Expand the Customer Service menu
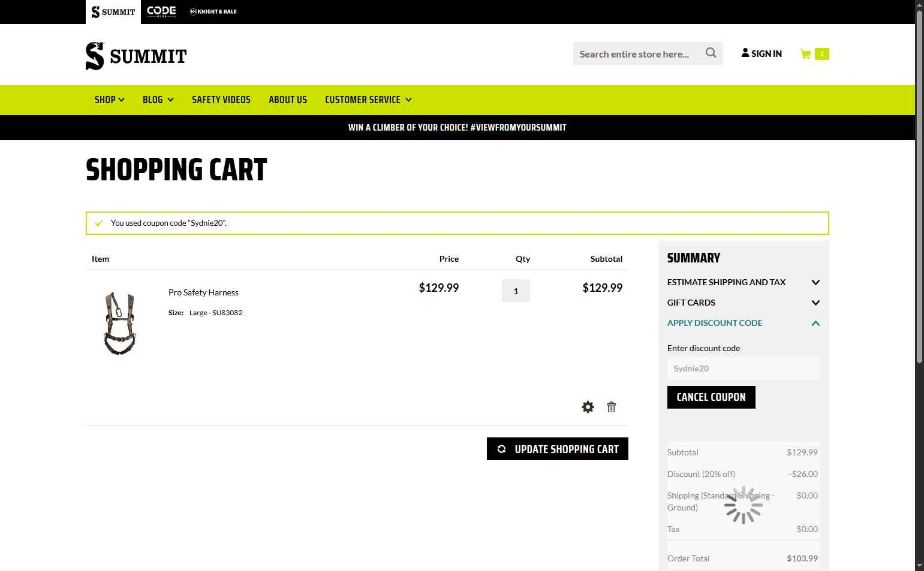924x571 pixels. 368,99
